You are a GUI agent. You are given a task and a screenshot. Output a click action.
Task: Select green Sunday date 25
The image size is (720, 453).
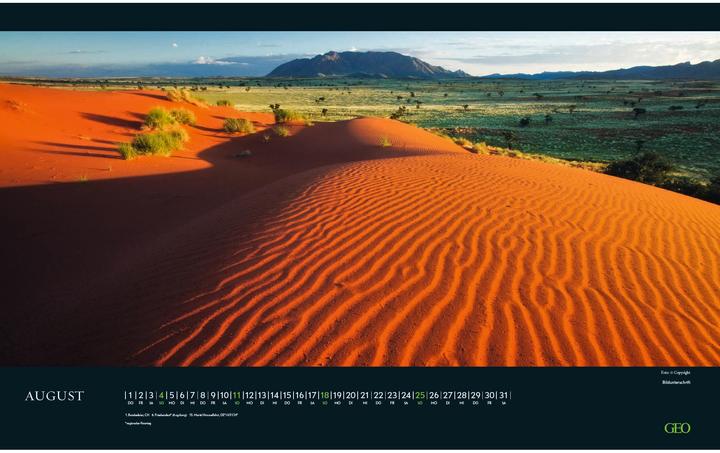click(x=420, y=395)
